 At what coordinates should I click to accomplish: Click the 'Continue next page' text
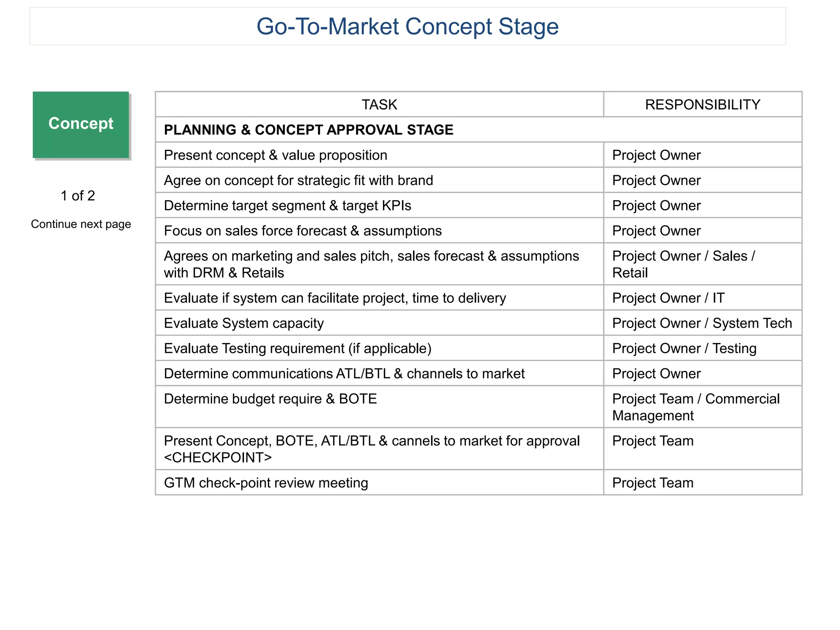81,224
